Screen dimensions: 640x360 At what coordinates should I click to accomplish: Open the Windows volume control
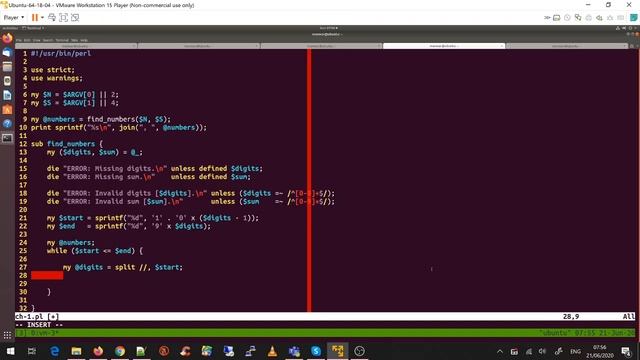tap(542, 351)
